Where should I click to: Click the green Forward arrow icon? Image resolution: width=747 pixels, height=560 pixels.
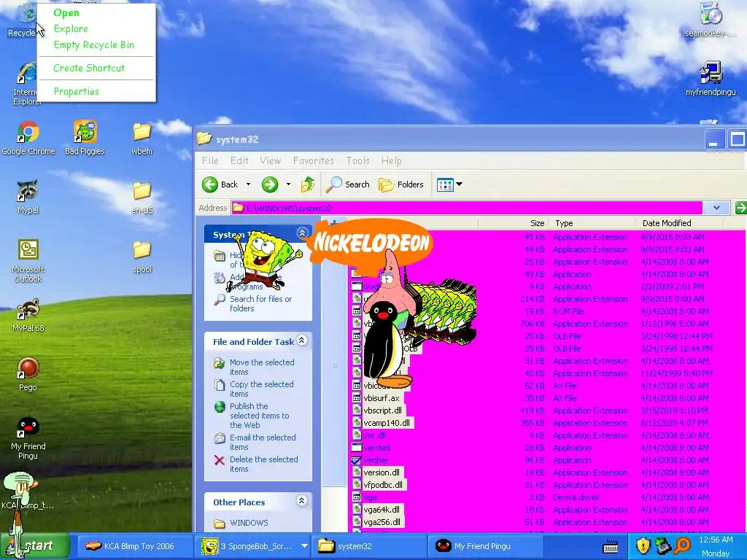[270, 184]
